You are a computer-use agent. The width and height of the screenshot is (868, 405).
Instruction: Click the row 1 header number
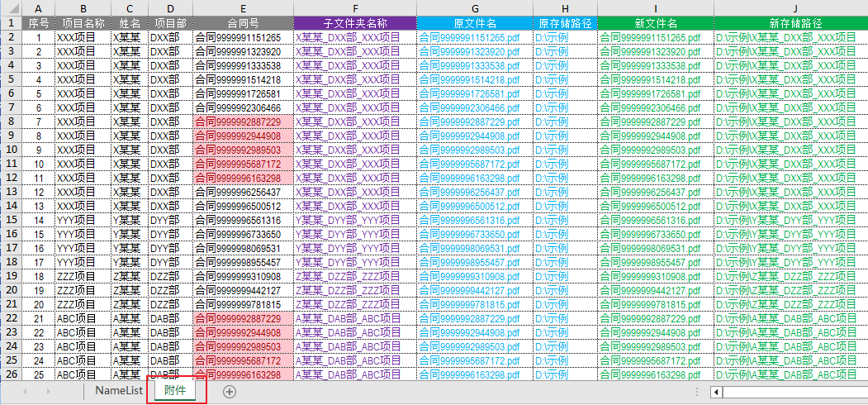11,23
